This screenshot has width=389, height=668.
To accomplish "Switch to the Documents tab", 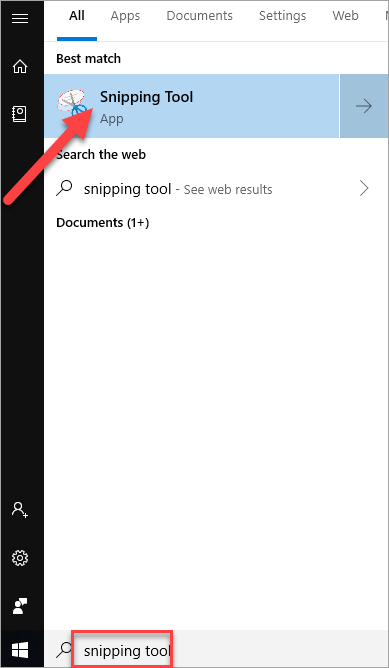I will [x=199, y=16].
